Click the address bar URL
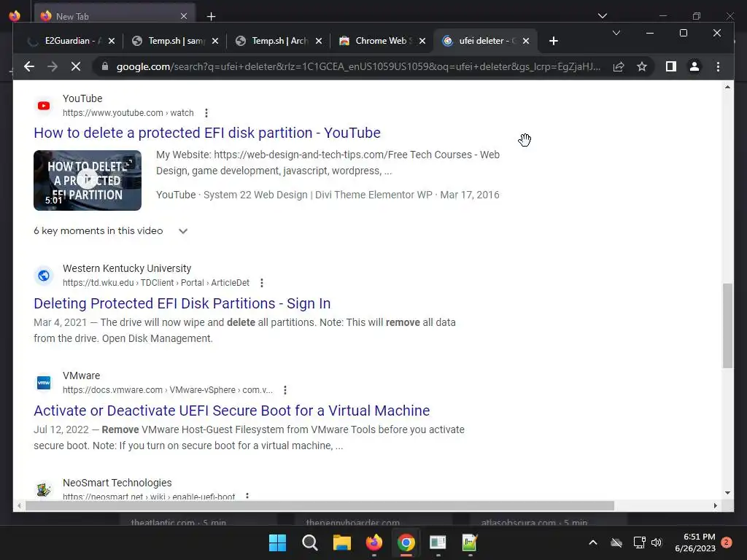This screenshot has height=560, width=747. 358,66
